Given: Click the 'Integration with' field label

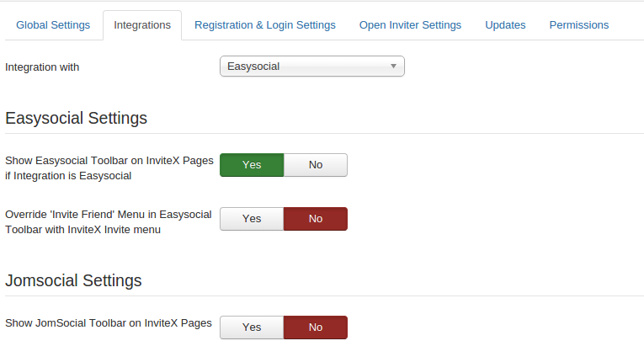Looking at the screenshot, I should click(x=42, y=67).
